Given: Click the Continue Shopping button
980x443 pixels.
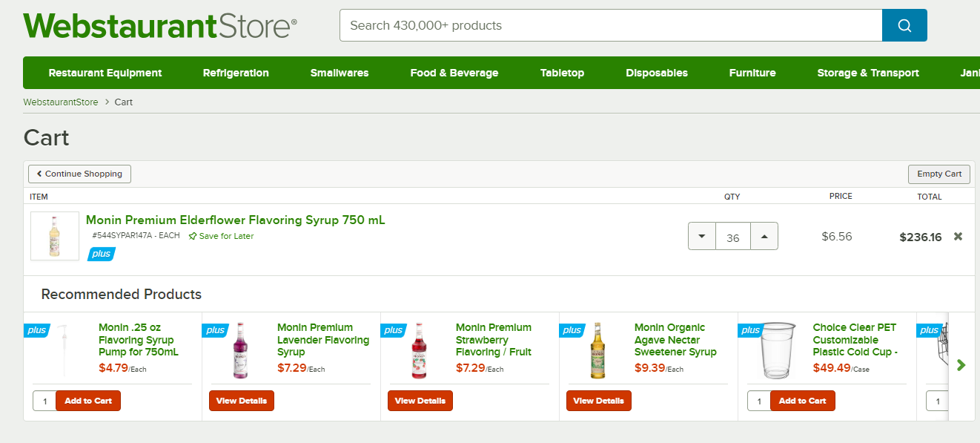Looking at the screenshot, I should click(79, 174).
